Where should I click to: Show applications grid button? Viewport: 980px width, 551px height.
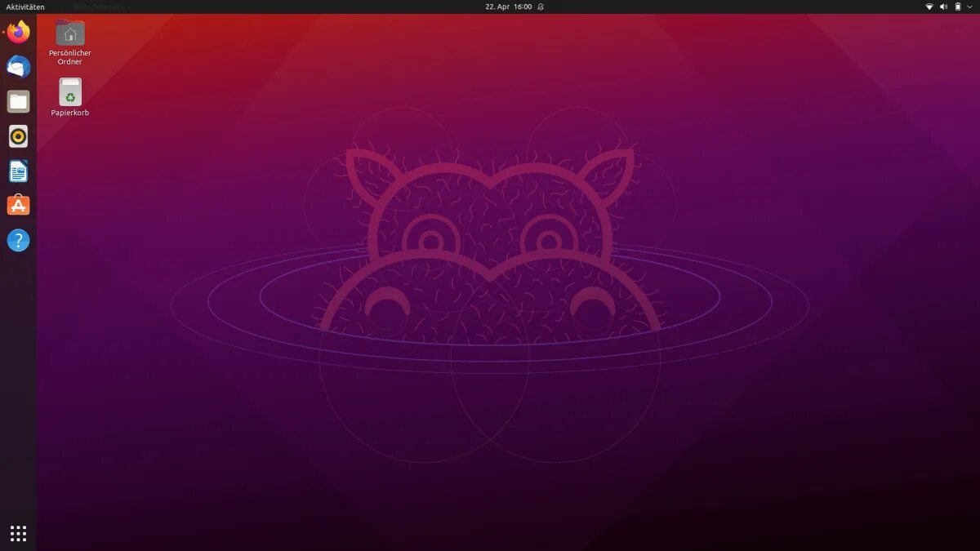[18, 533]
